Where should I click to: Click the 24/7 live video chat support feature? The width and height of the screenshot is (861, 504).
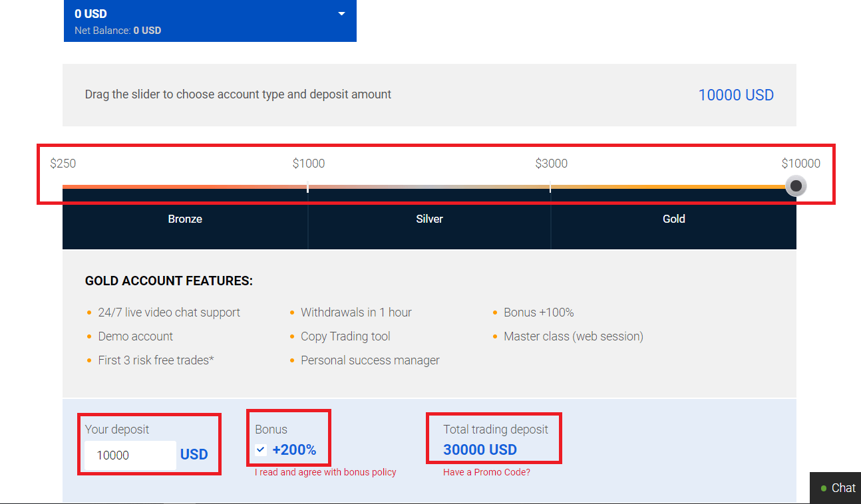coord(169,313)
